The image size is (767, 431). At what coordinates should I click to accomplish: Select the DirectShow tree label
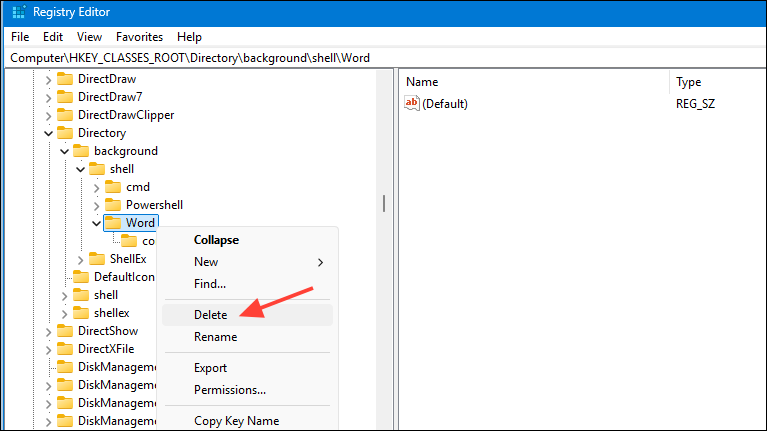coord(108,331)
